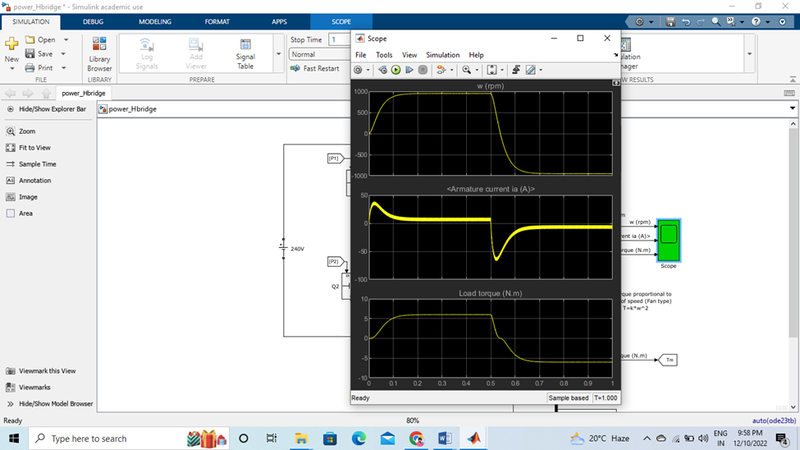Viewport: 800px width, 450px height.
Task: Click the Undo icon in quick access toolbar
Action: (686, 22)
